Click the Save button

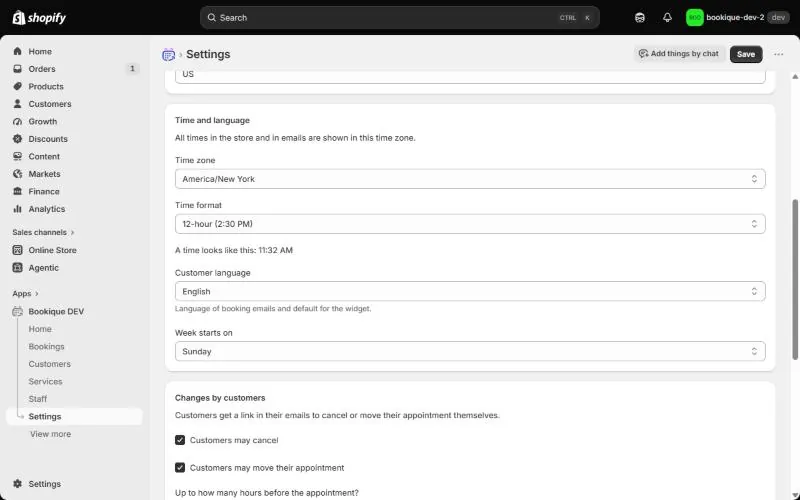click(746, 54)
